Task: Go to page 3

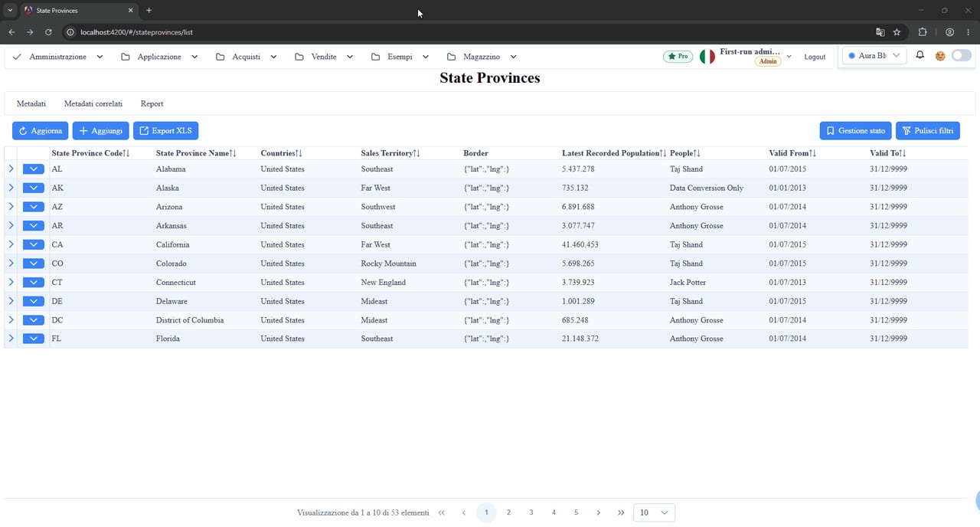Action: coord(531,512)
